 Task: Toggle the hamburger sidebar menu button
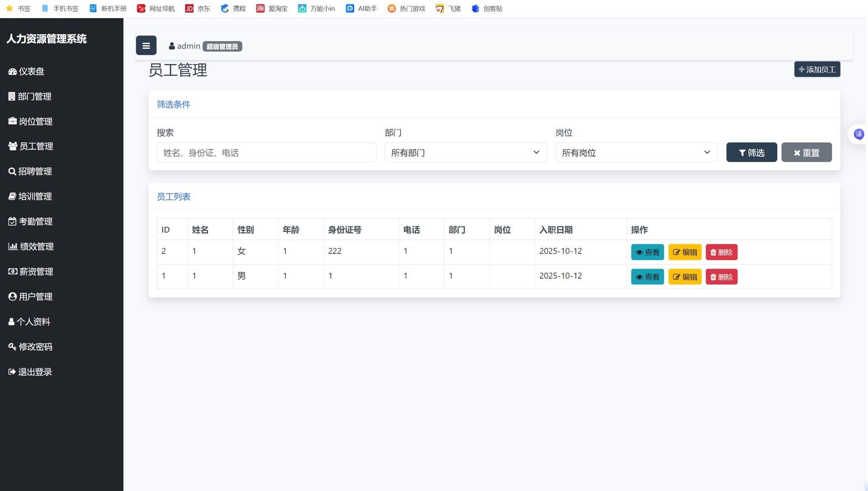146,46
